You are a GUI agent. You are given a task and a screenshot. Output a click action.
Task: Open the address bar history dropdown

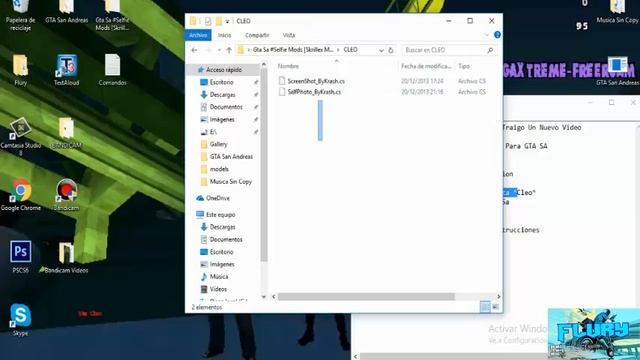[381, 50]
